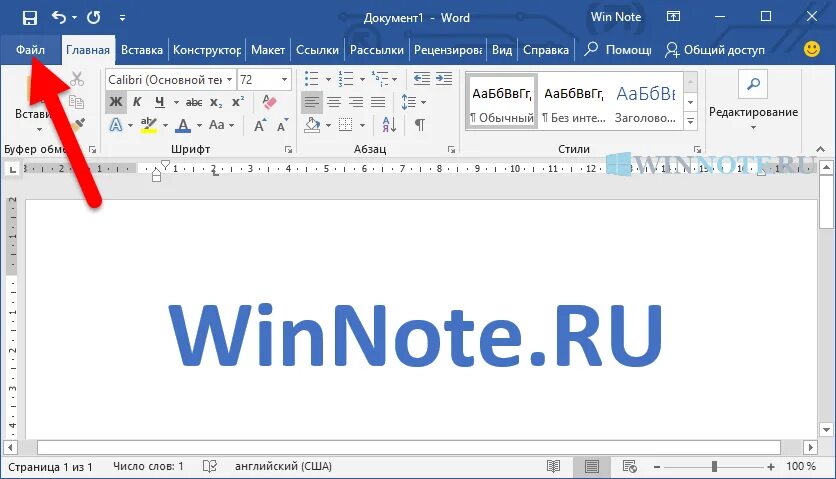Screen dimensions: 836x479
Task: Open the Рассылки tab
Action: 376,50
